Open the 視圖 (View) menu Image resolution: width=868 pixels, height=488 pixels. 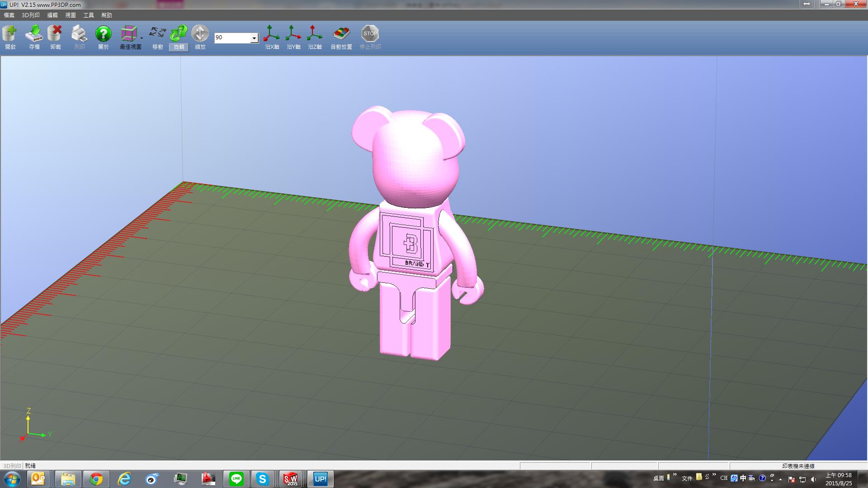tap(71, 15)
